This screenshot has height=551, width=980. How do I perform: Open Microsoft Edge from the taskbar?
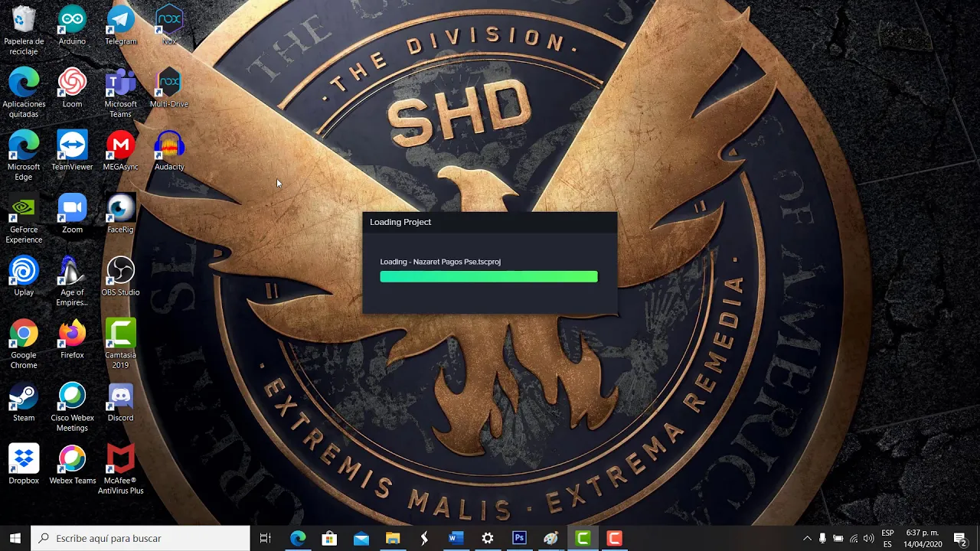[x=298, y=538]
